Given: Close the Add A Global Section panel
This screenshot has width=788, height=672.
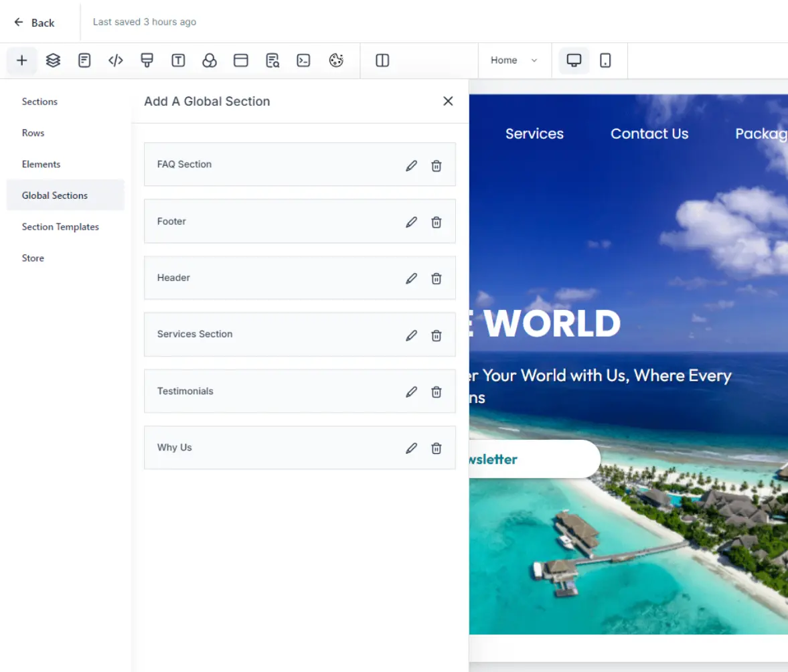Looking at the screenshot, I should click(x=448, y=101).
